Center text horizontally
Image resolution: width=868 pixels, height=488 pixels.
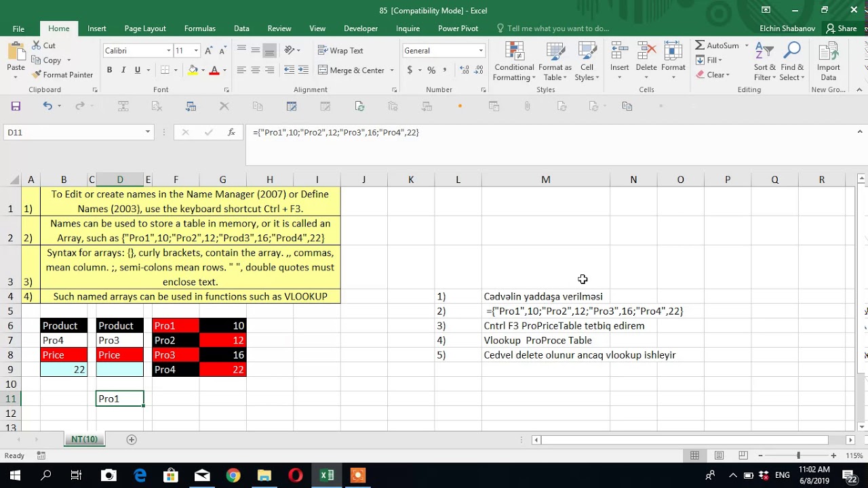256,70
